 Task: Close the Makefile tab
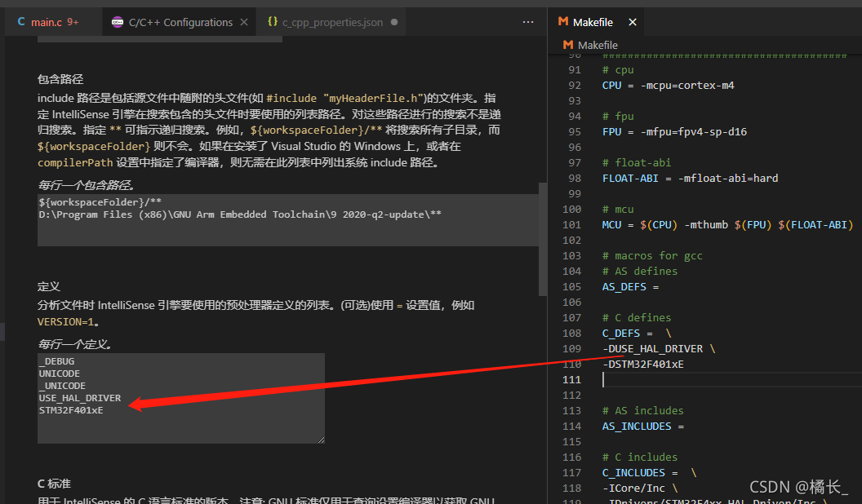click(633, 22)
